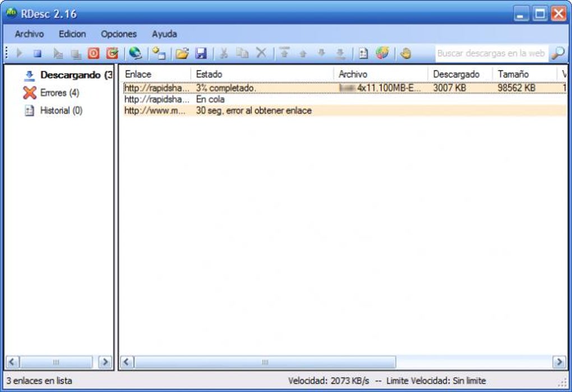The height and width of the screenshot is (392, 572).
Task: Click sidebar scrollbar right arrow
Action: pyautogui.click(x=105, y=362)
